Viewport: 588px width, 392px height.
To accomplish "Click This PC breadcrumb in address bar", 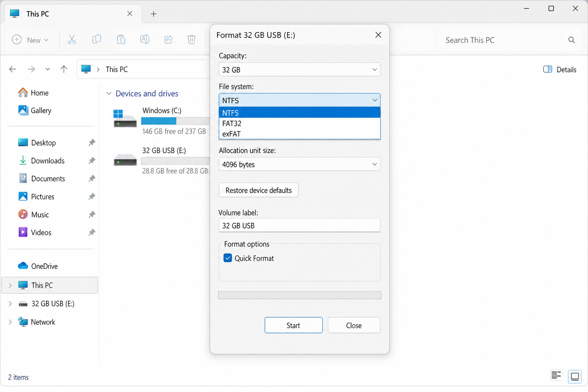I will 117,69.
